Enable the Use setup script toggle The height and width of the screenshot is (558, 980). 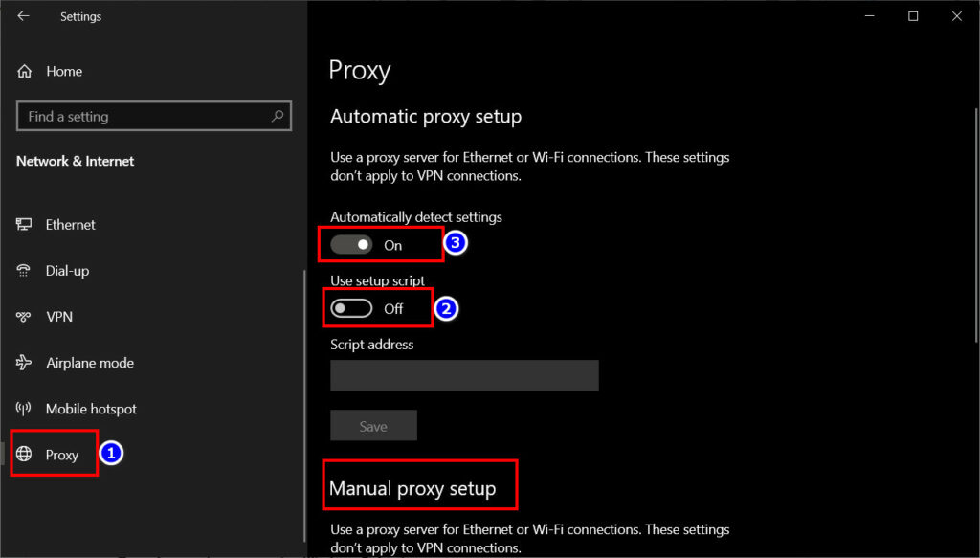pyautogui.click(x=350, y=308)
